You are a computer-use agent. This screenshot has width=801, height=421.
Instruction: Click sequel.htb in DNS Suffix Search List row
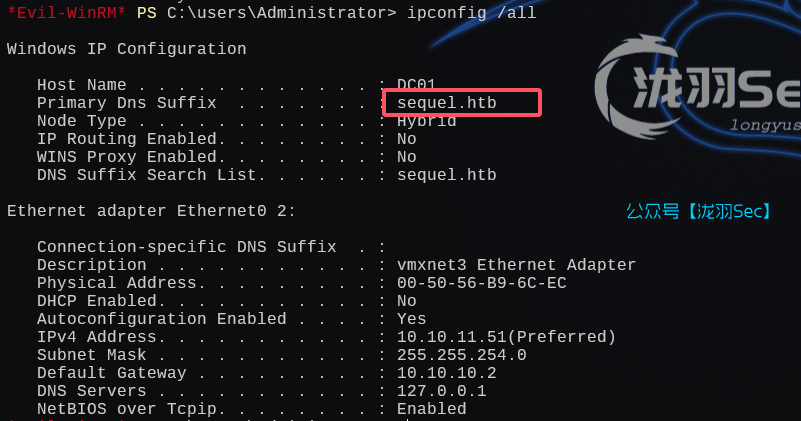point(446,175)
